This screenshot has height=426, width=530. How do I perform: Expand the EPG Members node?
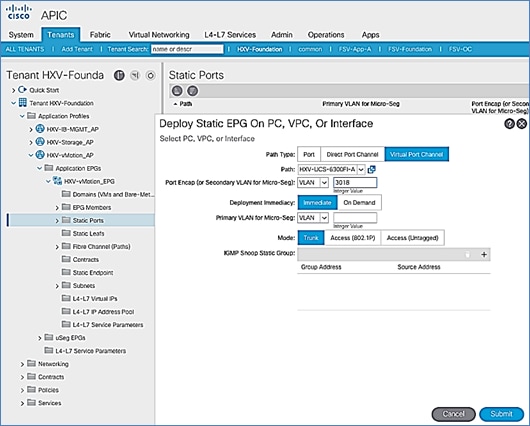pyautogui.click(x=57, y=208)
